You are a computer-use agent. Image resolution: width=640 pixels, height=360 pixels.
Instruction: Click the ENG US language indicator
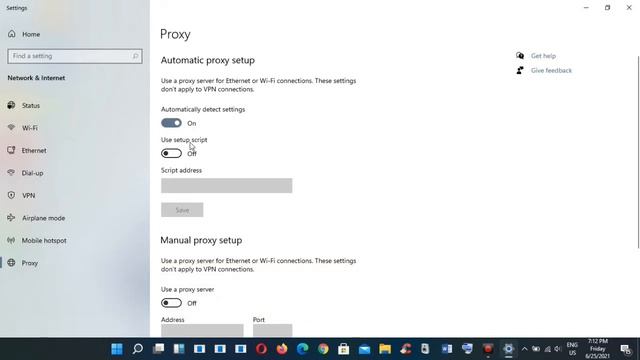click(x=572, y=349)
